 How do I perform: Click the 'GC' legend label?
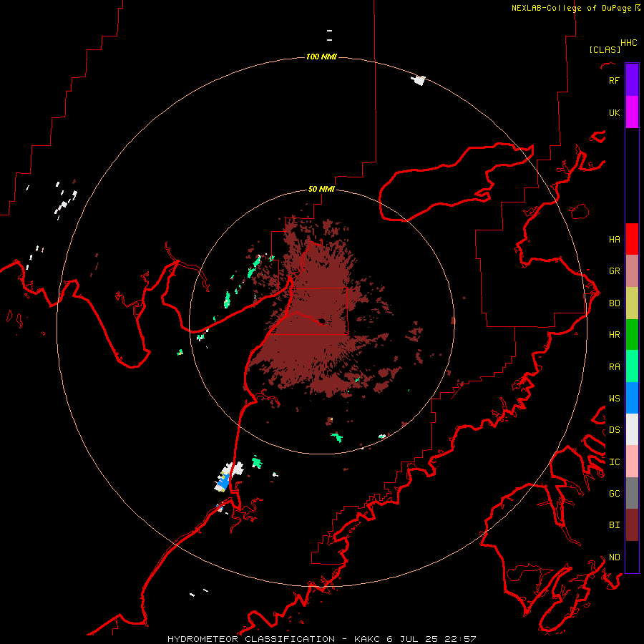coord(614,494)
